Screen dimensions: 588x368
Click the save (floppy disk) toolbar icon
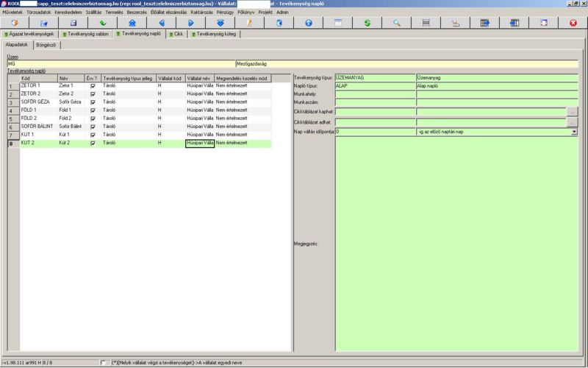tap(73, 24)
